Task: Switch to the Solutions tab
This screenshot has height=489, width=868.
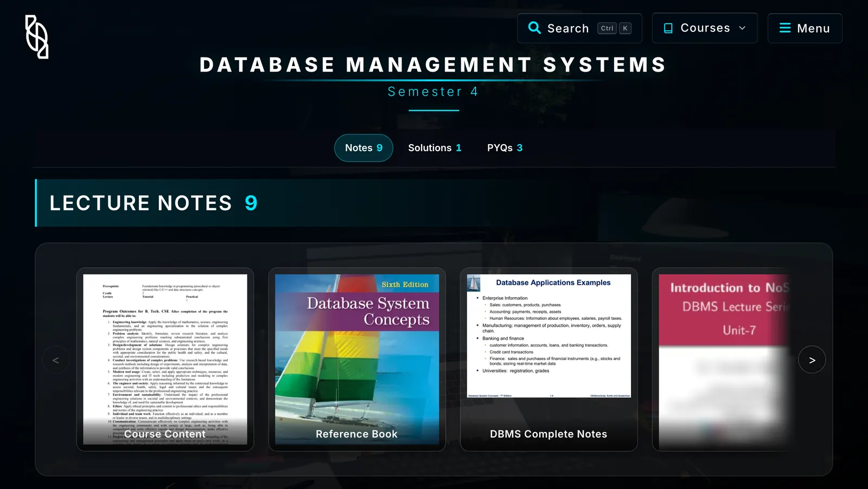Action: pos(435,148)
